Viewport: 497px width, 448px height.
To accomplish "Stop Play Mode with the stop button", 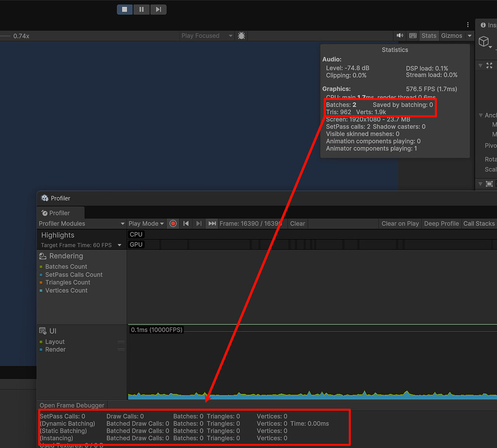I will (124, 9).
